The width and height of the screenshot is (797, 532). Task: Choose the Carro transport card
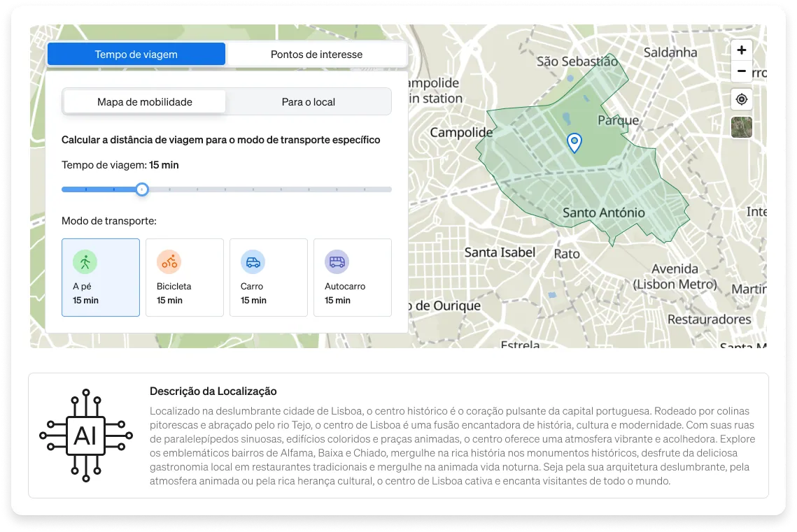(x=269, y=278)
